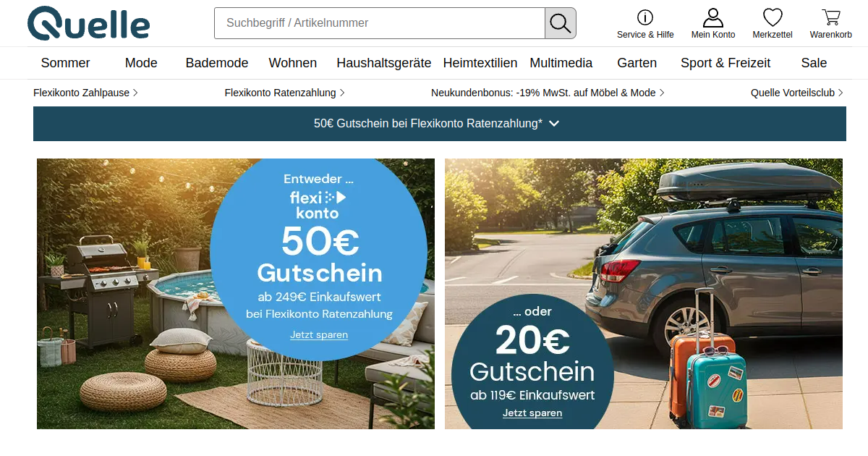
Task: Open the Bademode menu category
Action: (217, 63)
